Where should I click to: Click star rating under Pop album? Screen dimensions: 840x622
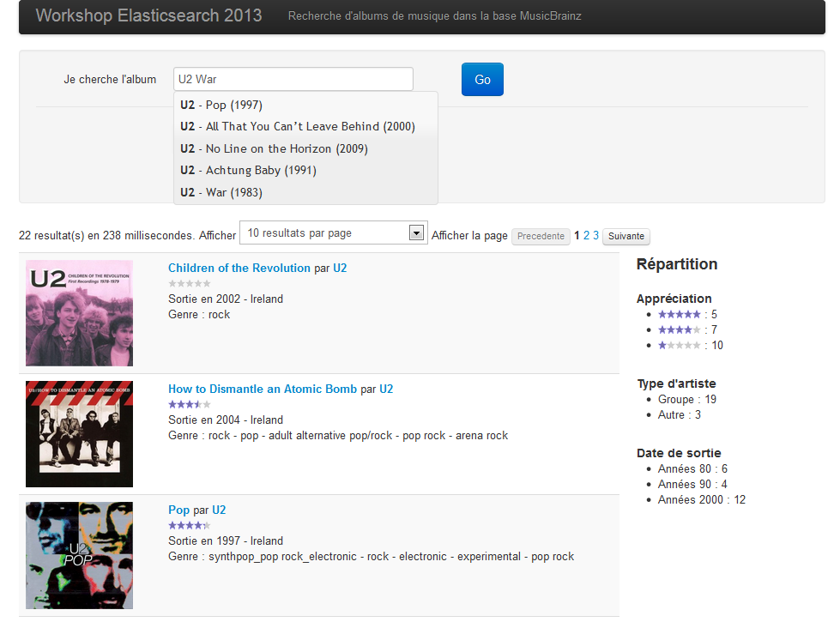coord(189,525)
